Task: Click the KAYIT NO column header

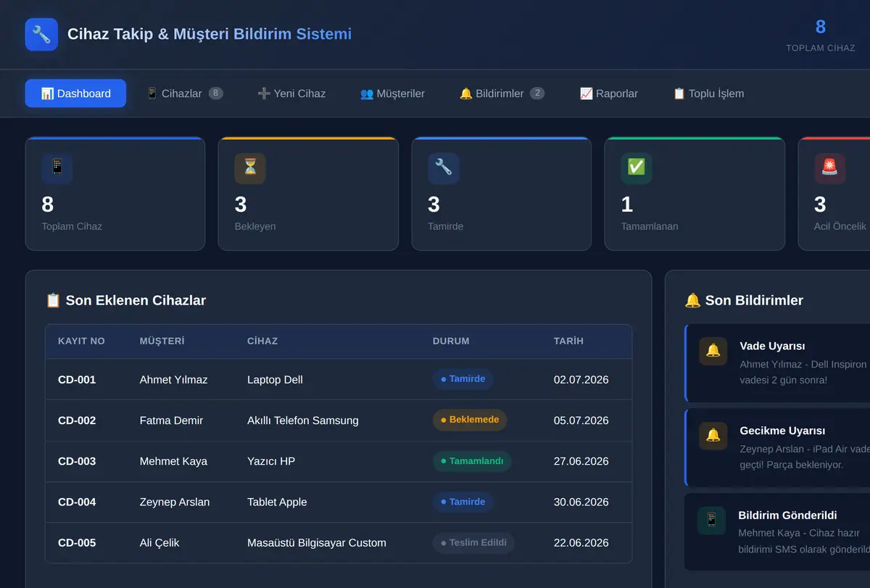Action: click(81, 341)
